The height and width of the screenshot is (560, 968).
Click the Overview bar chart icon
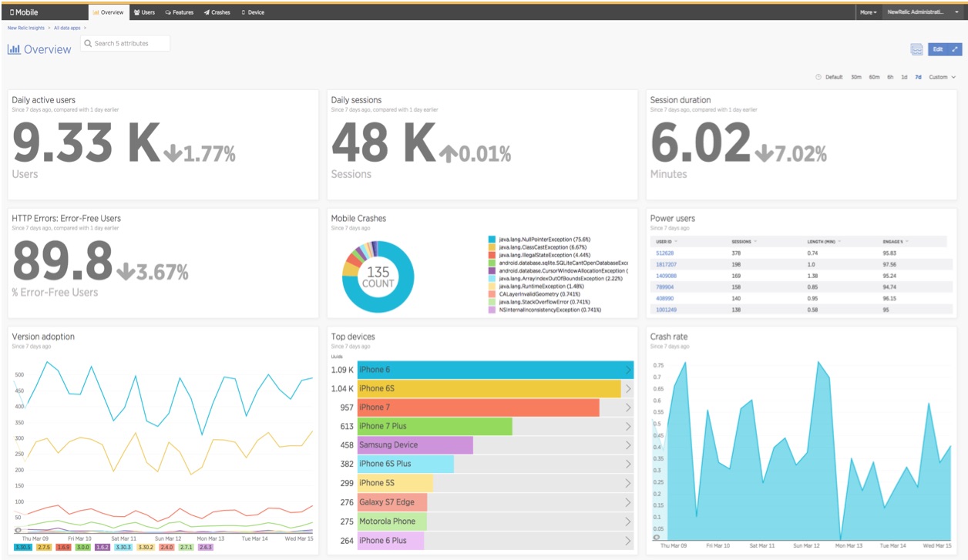coord(14,49)
